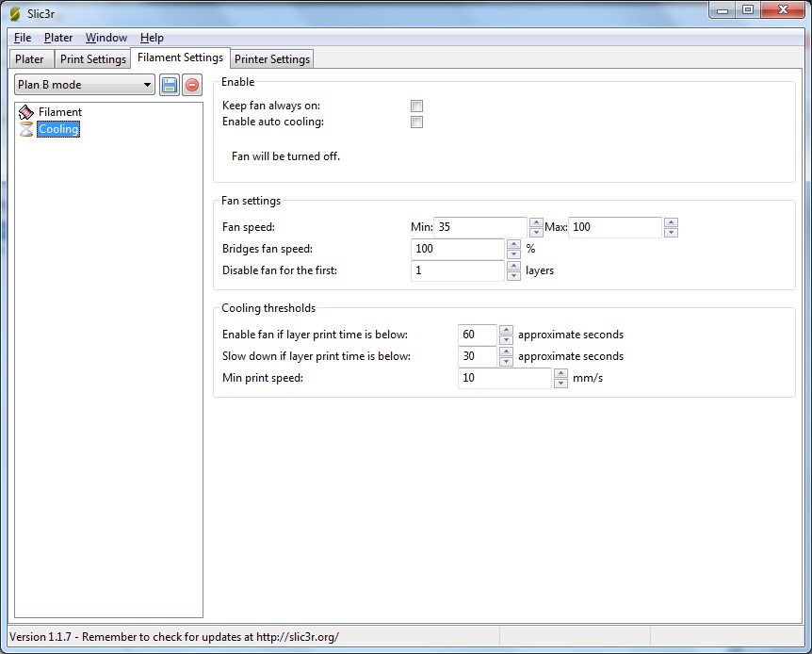Click the version status bar message
812x654 pixels.
point(174,637)
